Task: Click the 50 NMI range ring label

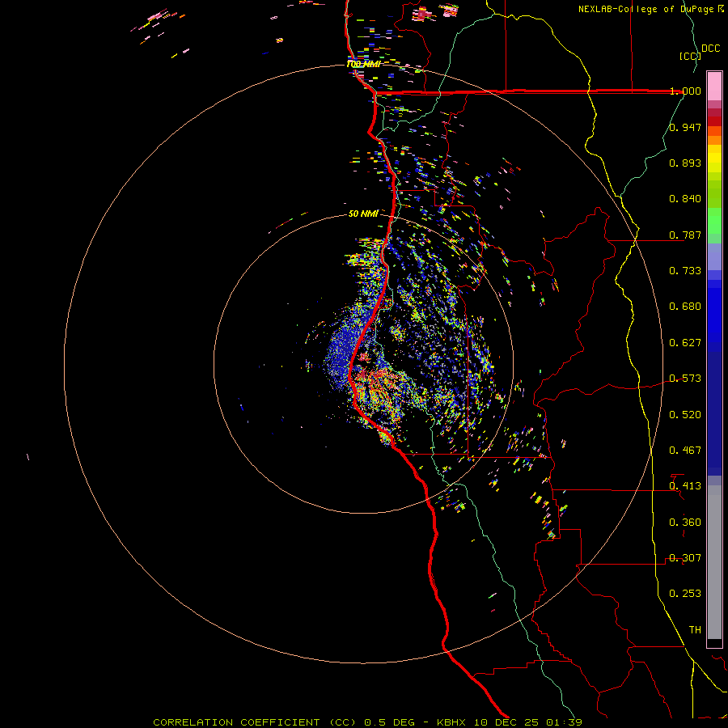Action: point(363,214)
